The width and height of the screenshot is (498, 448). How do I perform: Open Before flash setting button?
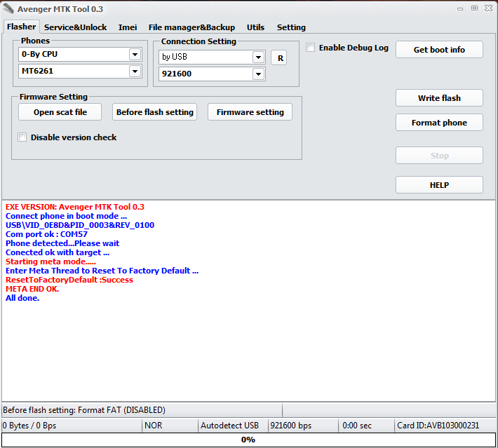tap(155, 112)
